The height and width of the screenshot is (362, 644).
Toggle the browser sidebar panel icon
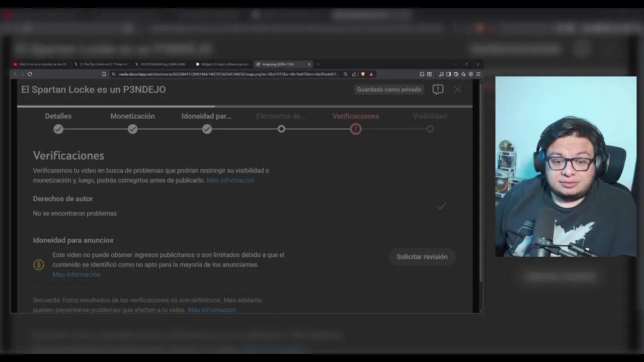pos(448,74)
